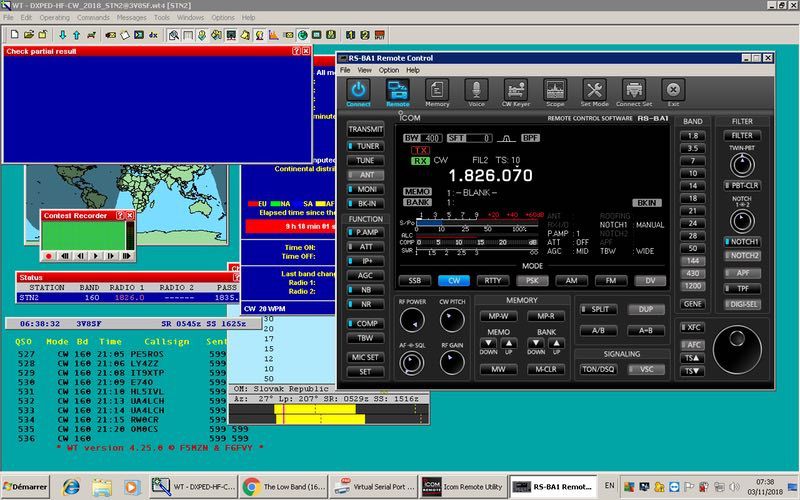Open the View menu in RS-BA1

pyautogui.click(x=364, y=70)
